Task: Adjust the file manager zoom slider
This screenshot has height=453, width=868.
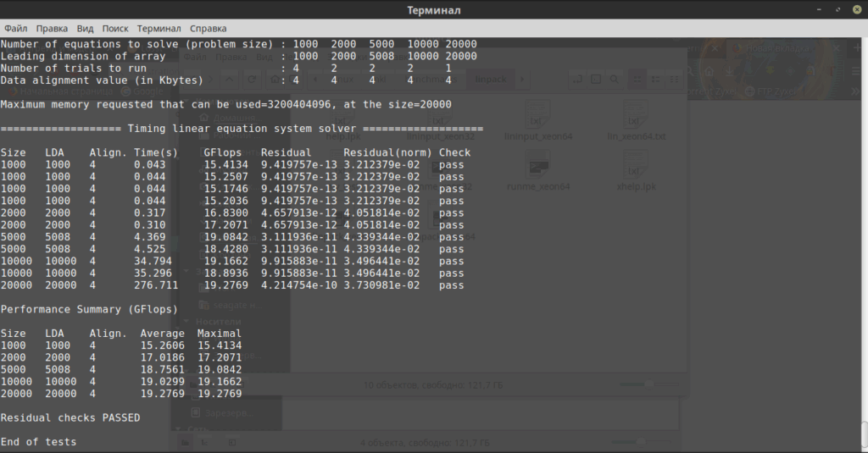Action: click(x=648, y=384)
